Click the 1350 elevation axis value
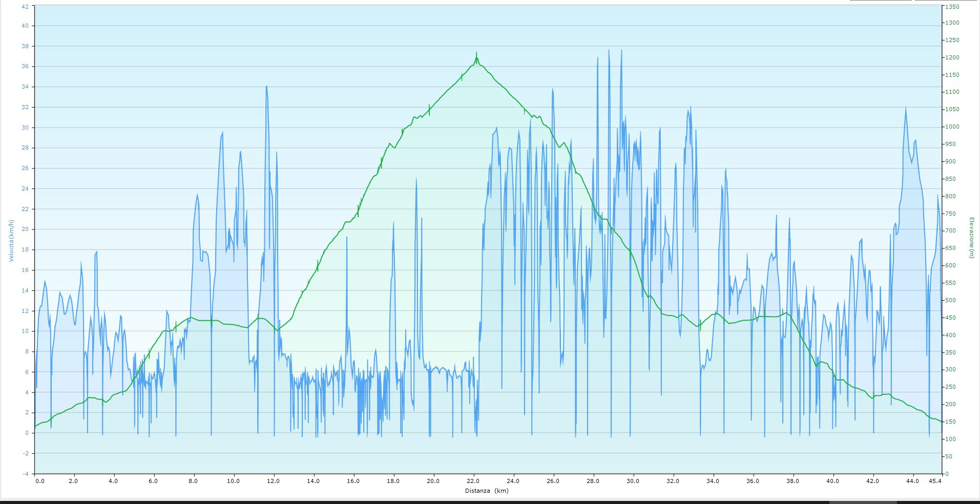Image resolution: width=980 pixels, height=504 pixels. coord(952,7)
